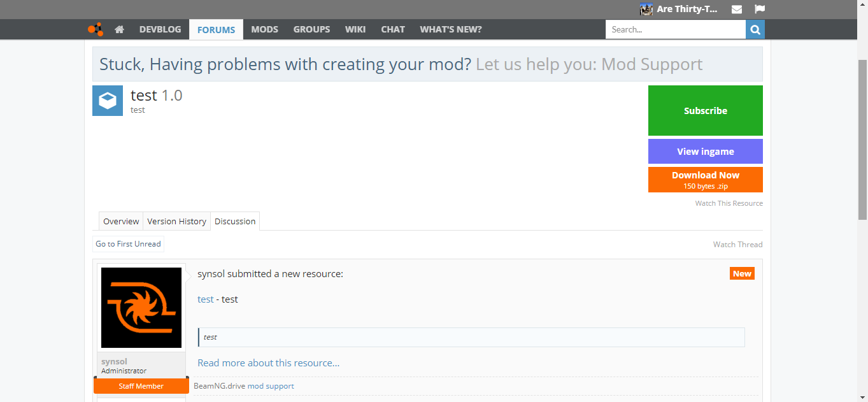
Task: Click the BeamNG orange logo icon
Action: pos(95,29)
